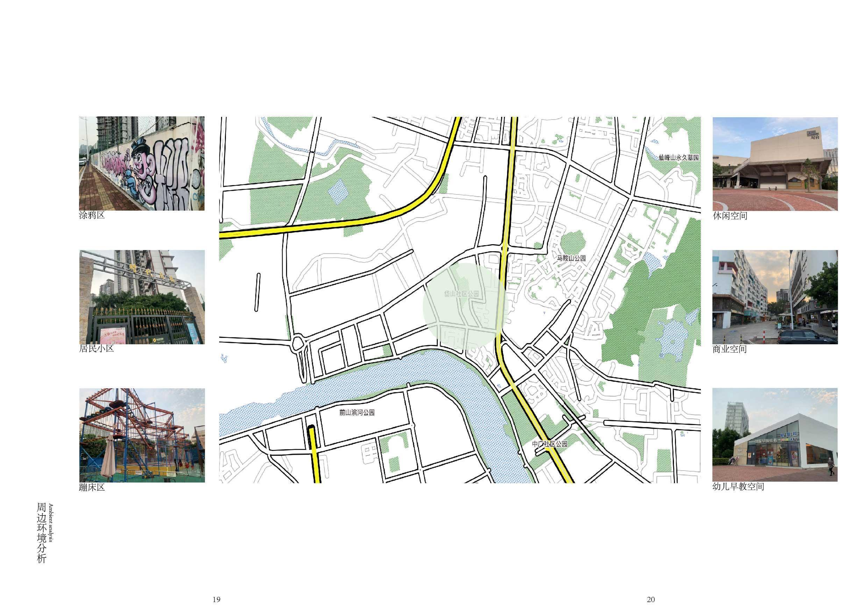
Task: Click the trampoline park climbing frame photo
Action: click(142, 435)
